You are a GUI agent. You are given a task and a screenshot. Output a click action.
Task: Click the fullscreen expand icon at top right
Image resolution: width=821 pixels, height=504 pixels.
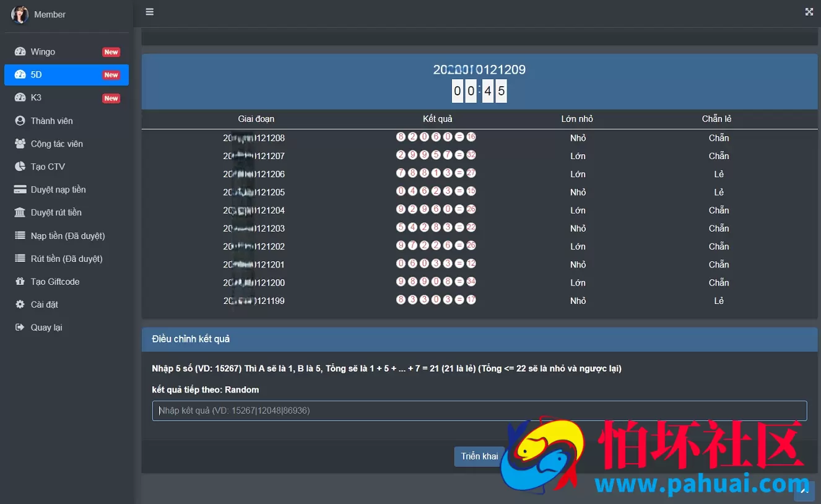(809, 12)
